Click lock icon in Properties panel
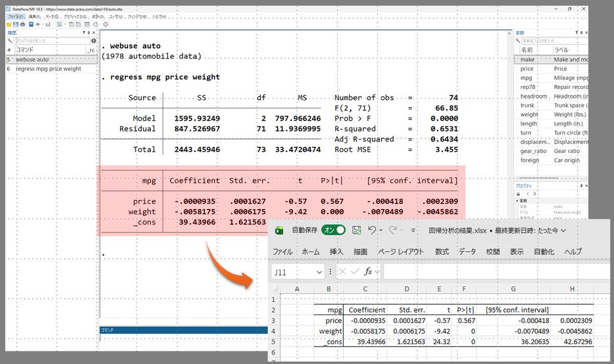This screenshot has width=614, height=364. click(x=518, y=194)
